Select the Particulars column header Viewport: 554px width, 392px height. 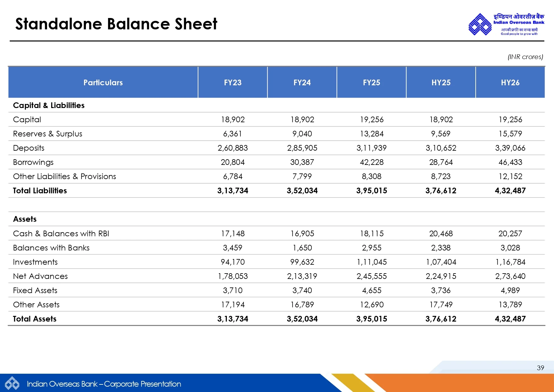coord(103,82)
